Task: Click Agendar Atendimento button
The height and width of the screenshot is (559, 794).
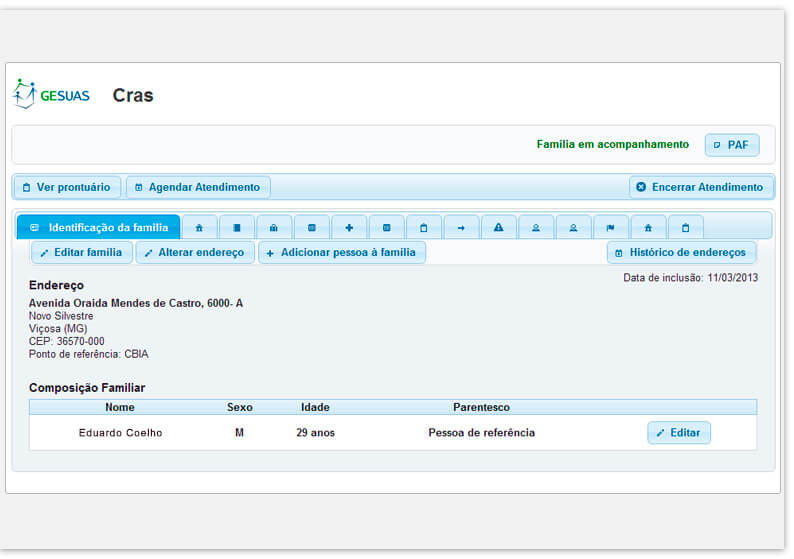Action: pos(198,187)
